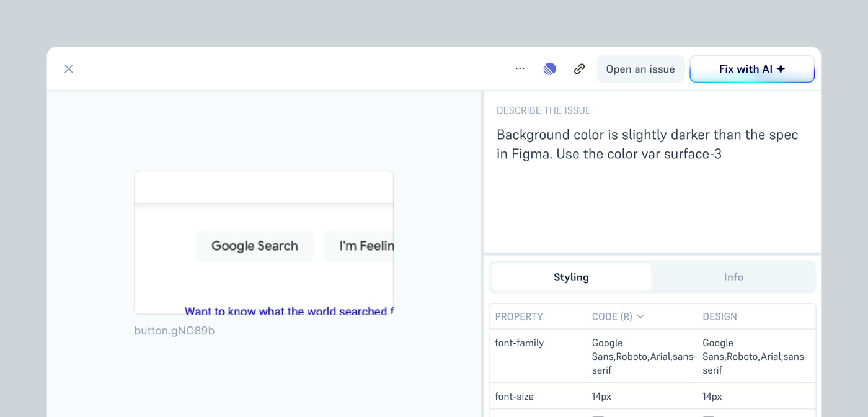The image size is (868, 417).
Task: Click the PROPERTY column header
Action: (x=519, y=316)
